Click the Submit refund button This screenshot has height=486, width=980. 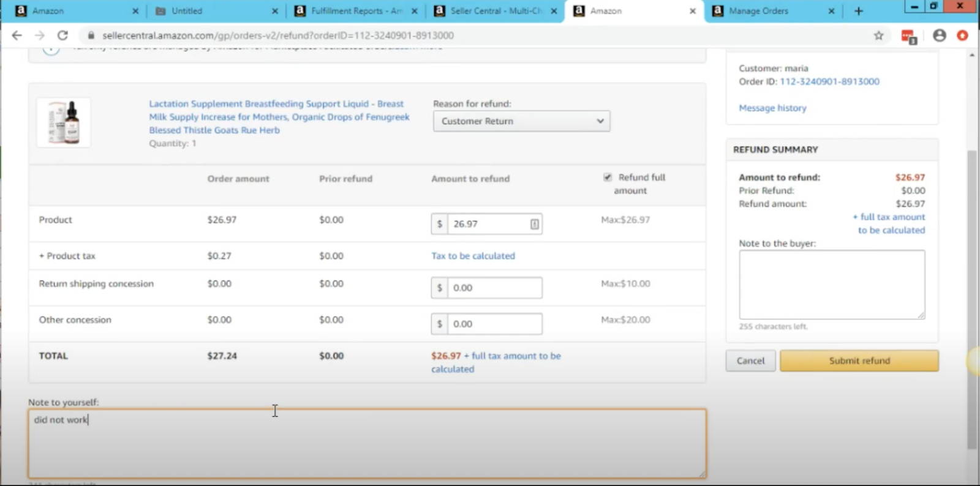[x=859, y=361]
